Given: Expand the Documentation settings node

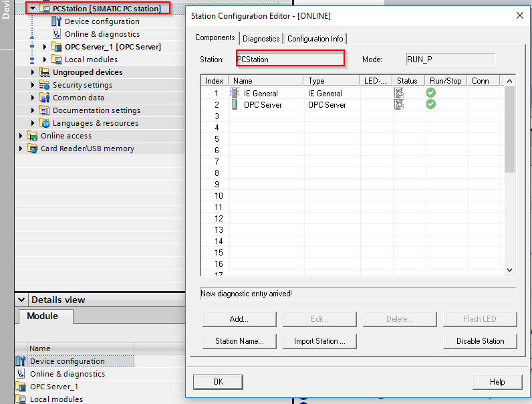Looking at the screenshot, I should pyautogui.click(x=33, y=110).
